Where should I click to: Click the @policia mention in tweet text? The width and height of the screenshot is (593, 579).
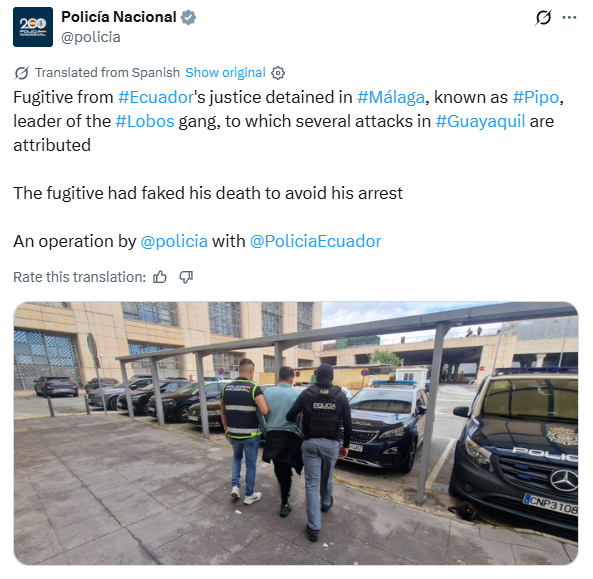point(174,241)
